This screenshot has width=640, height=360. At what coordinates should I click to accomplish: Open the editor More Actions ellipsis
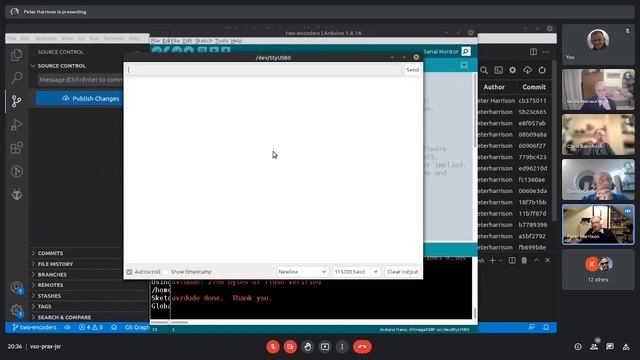(x=546, y=52)
